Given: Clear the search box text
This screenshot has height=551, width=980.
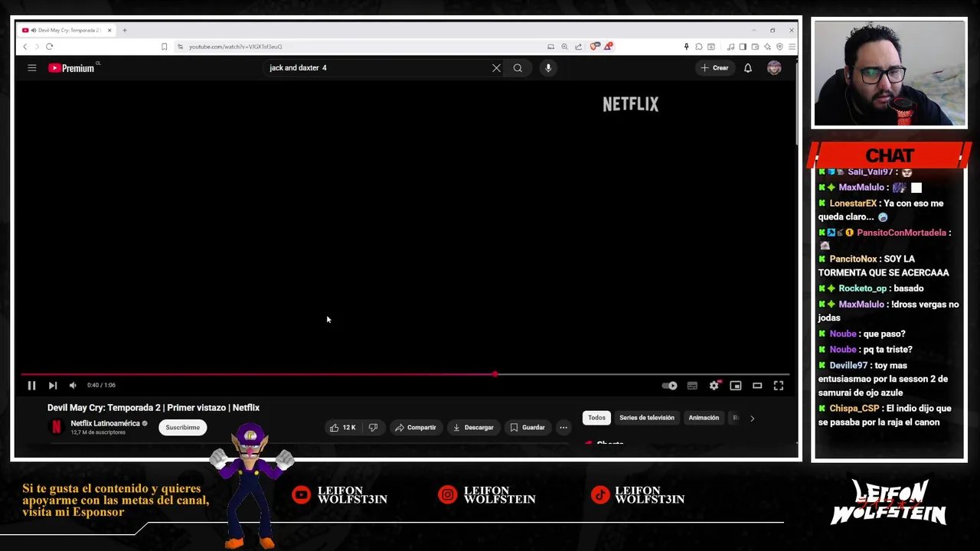Looking at the screenshot, I should 496,68.
